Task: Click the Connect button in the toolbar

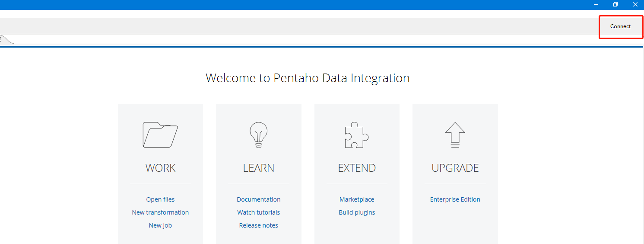Action: tap(620, 26)
